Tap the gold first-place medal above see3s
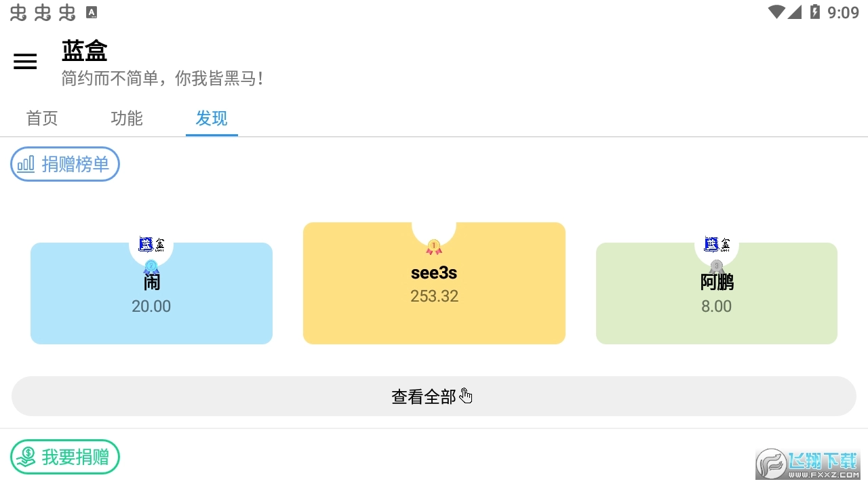 434,247
